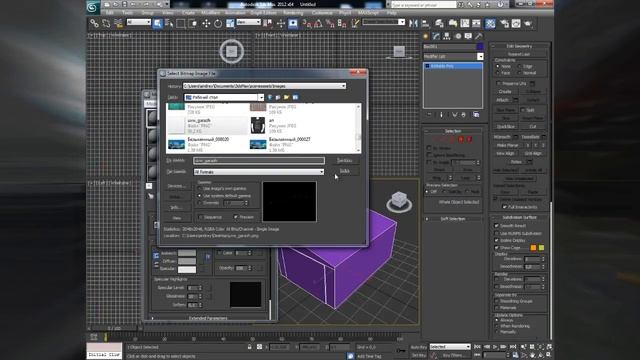The image size is (640, 360).
Task: Click the Open button in file dialog
Action: coord(345,160)
